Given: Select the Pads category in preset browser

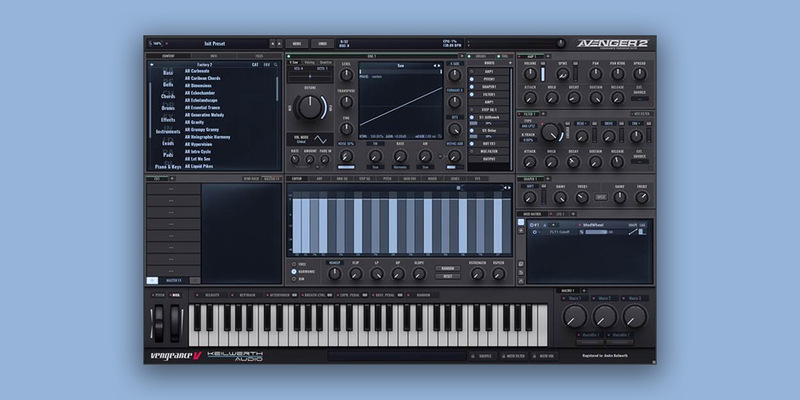Looking at the screenshot, I should 167,156.
